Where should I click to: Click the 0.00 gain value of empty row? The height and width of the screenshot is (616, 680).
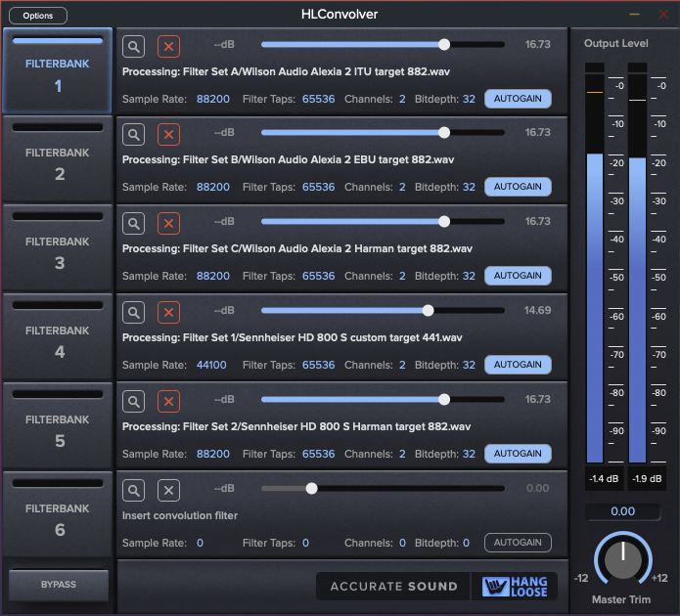(x=537, y=489)
